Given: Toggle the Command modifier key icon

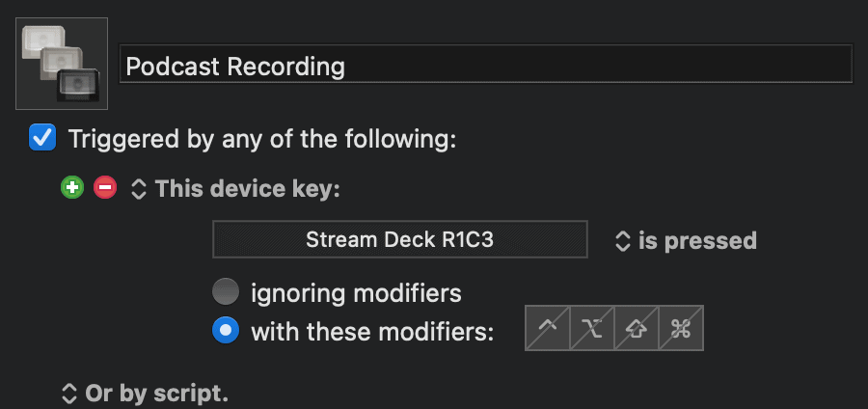Looking at the screenshot, I should pos(681,328).
